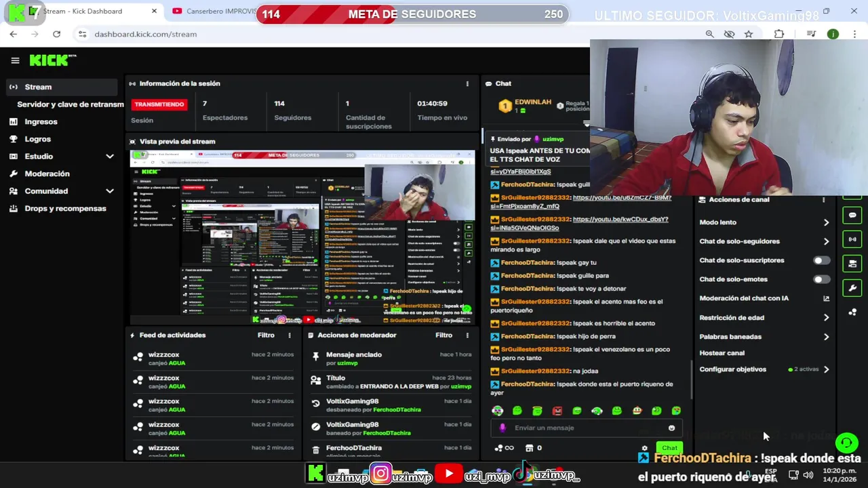Viewport: 868px width, 488px height.
Task: Click the chat bubble icon in right rail
Action: (x=852, y=216)
